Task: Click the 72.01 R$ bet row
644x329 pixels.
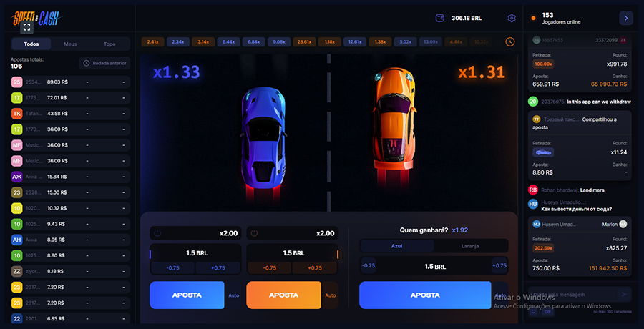Action: [x=70, y=98]
